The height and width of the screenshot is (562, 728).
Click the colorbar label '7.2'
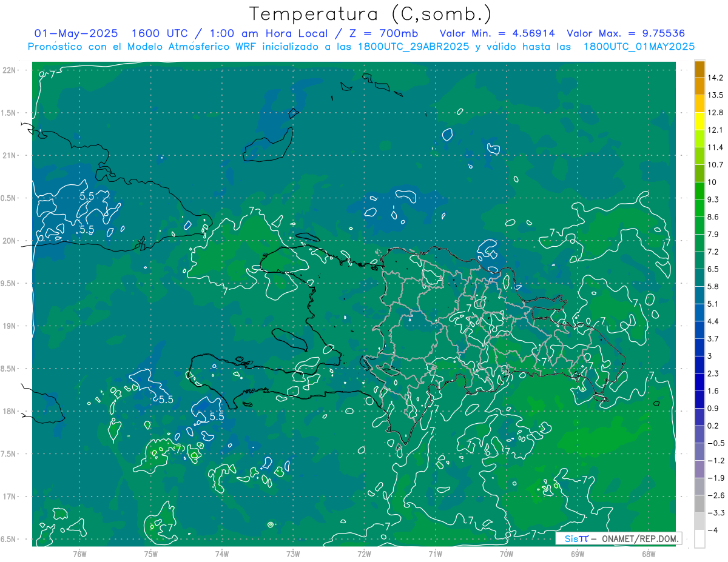(x=713, y=252)
